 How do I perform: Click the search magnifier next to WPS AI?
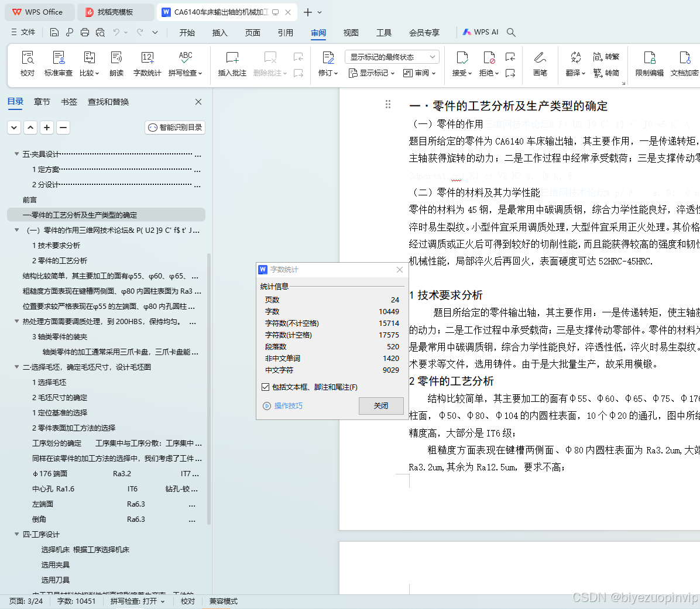coord(511,32)
